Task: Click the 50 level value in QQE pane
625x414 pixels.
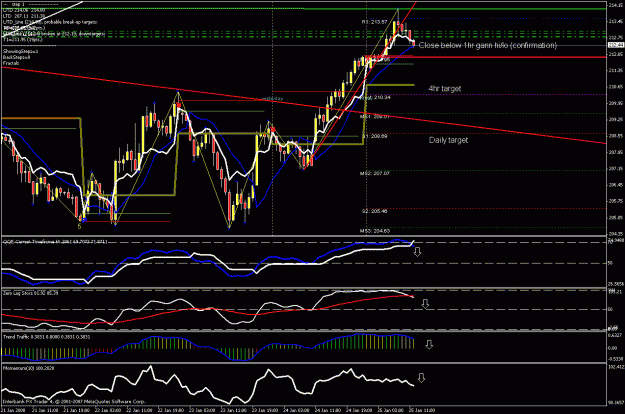Action: [x=610, y=263]
